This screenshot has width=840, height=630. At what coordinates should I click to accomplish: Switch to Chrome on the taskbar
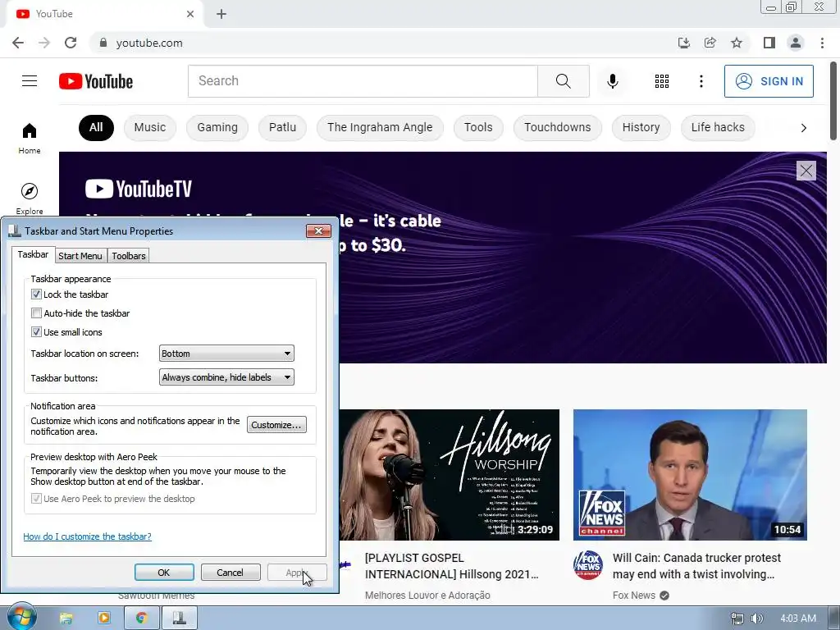(x=141, y=618)
